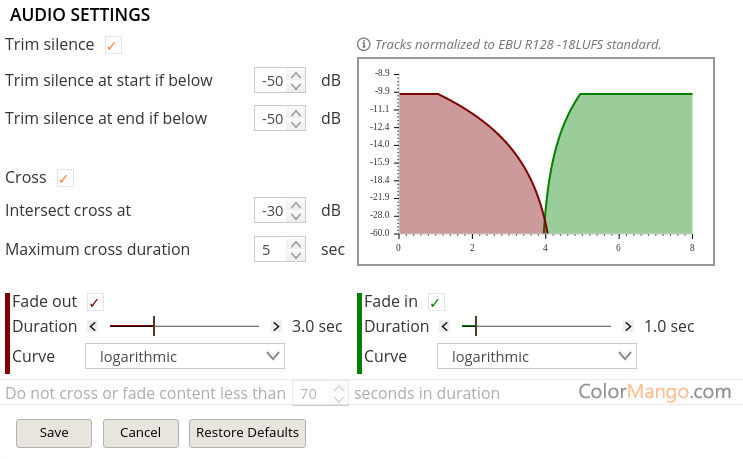The image size is (743, 459).
Task: Click right arrow of Fade in duration
Action: 628,327
